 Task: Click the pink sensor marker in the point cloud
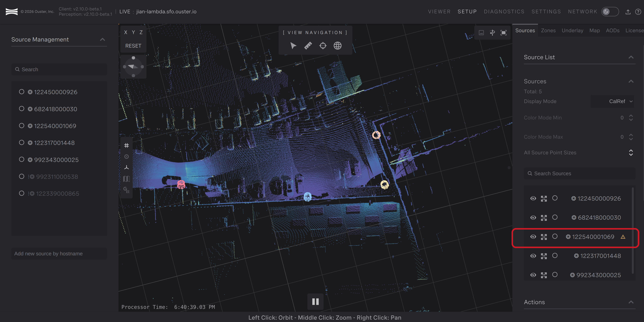tap(181, 184)
